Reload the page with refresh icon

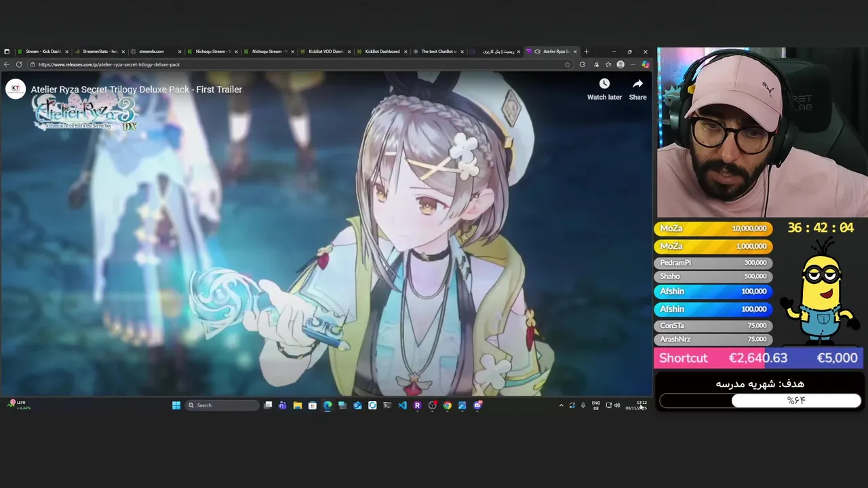click(19, 64)
